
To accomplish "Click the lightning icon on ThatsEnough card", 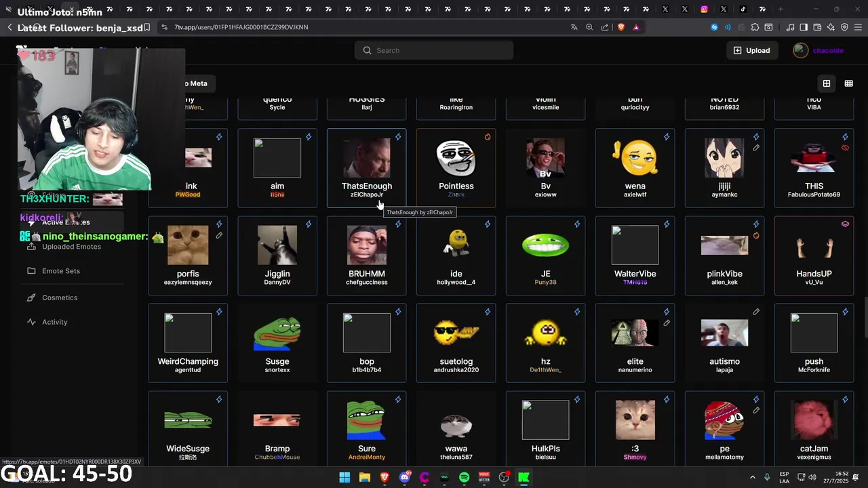I will tap(398, 137).
